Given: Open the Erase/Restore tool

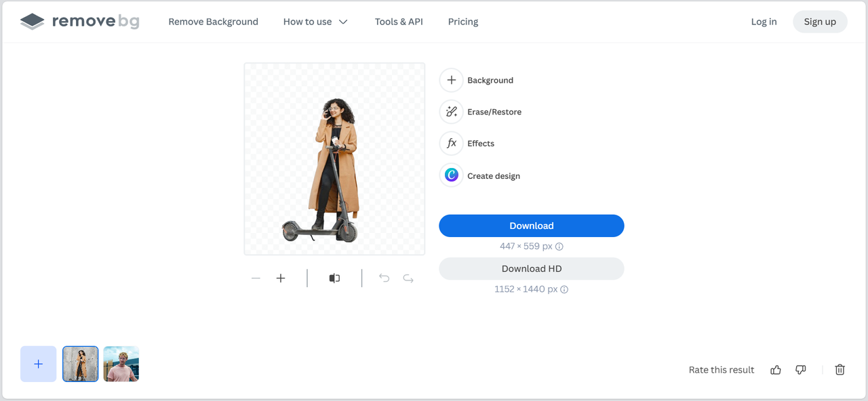Looking at the screenshot, I should 451,112.
